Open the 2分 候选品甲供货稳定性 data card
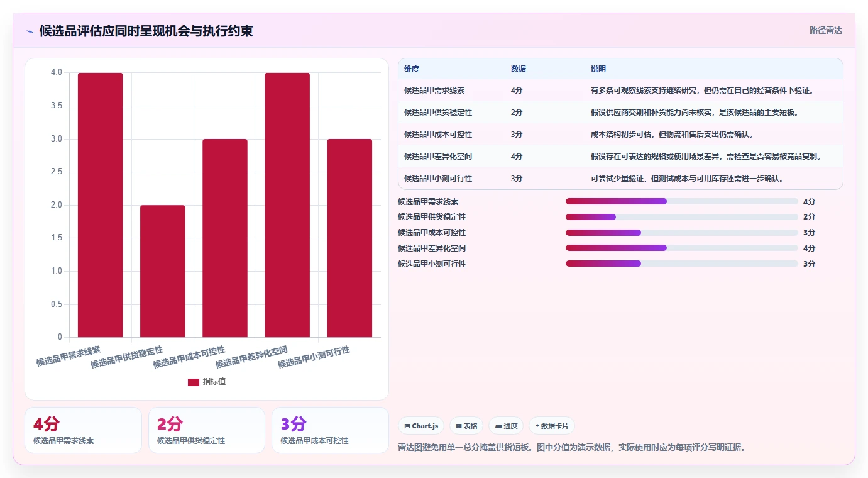 tap(207, 430)
